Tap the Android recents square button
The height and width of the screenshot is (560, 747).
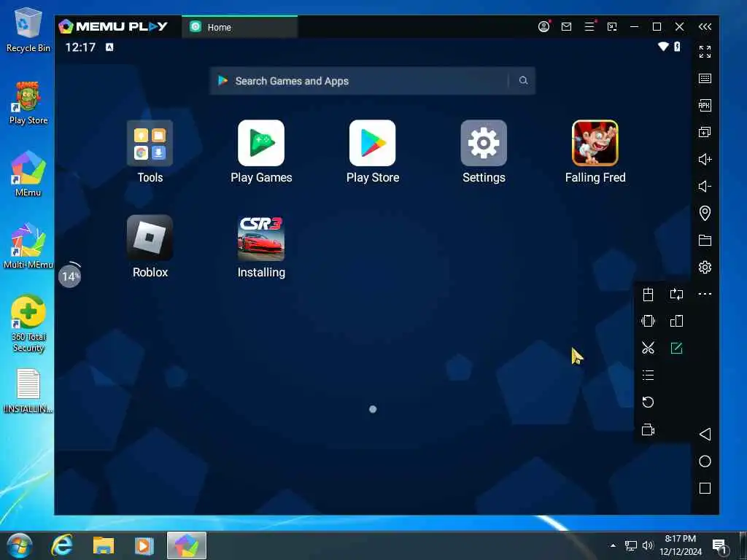tap(705, 488)
